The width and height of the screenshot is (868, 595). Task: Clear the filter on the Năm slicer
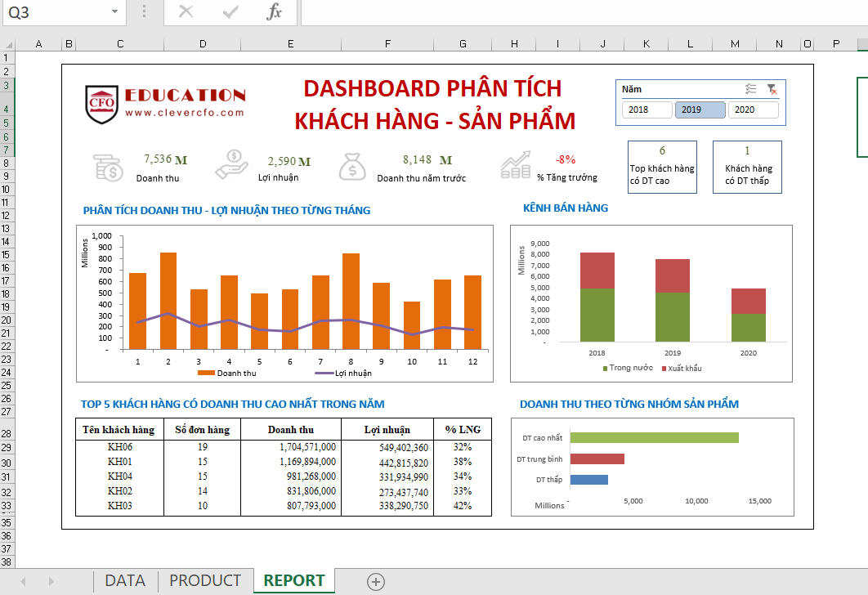[772, 89]
